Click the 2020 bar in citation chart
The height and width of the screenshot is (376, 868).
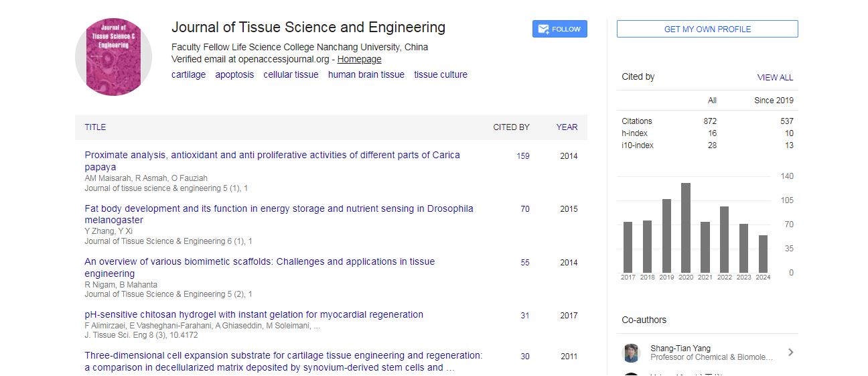tap(685, 227)
